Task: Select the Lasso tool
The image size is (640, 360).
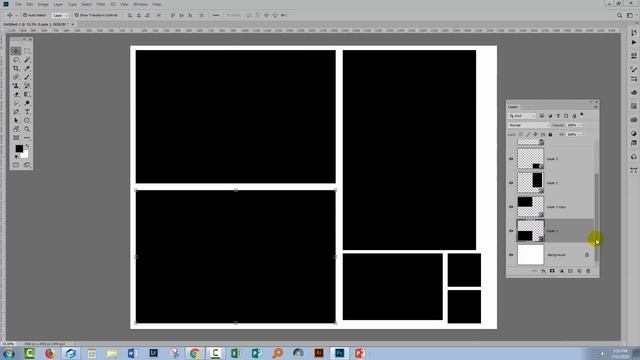Action: [16, 60]
